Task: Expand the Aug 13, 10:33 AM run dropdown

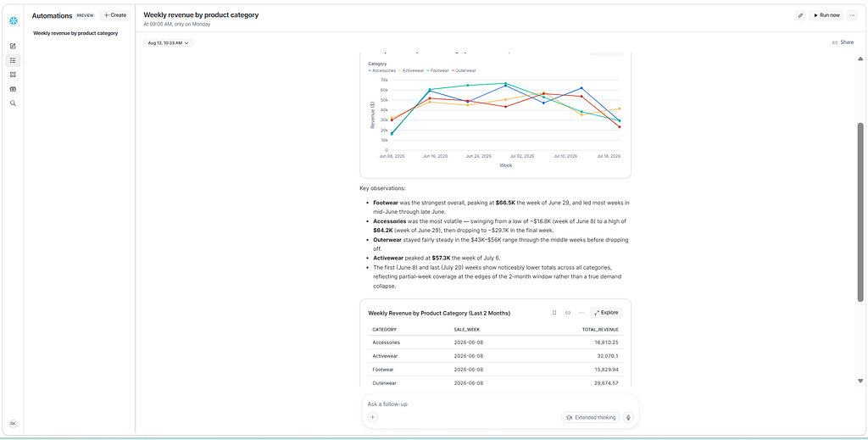Action: [169, 42]
